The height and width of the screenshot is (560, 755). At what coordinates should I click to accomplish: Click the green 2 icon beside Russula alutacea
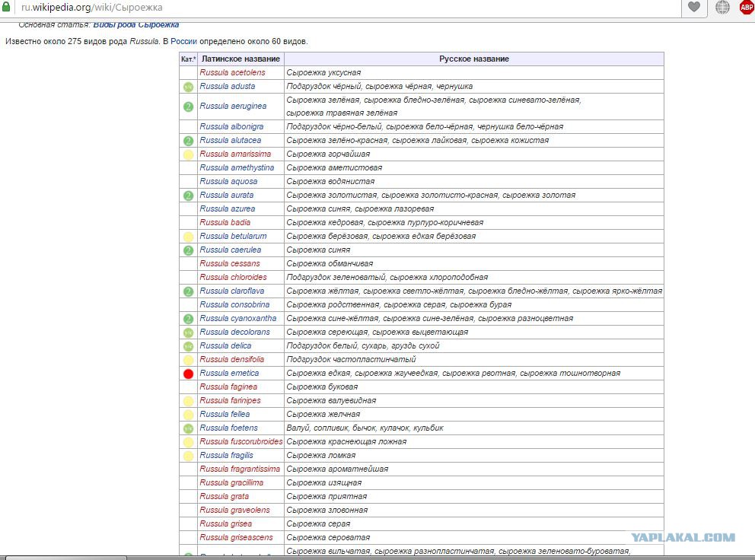tap(188, 141)
